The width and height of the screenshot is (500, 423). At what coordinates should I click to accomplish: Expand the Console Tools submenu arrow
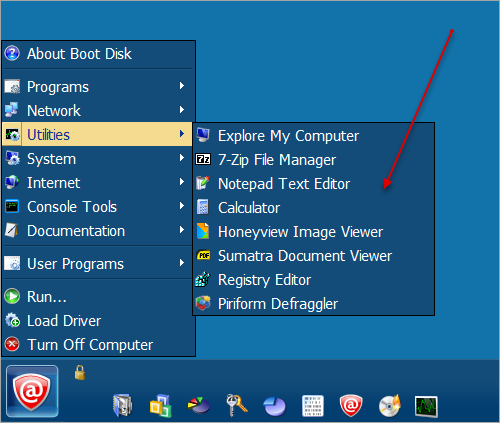click(x=182, y=206)
